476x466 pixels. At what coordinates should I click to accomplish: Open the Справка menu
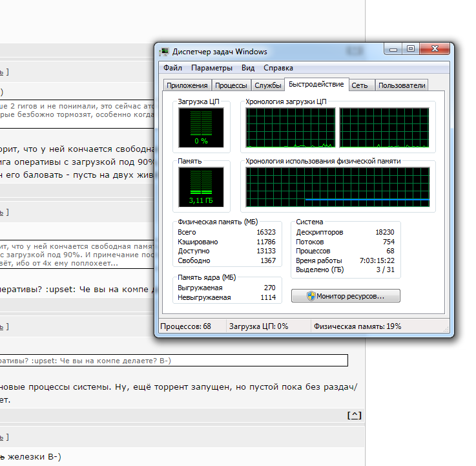278,68
